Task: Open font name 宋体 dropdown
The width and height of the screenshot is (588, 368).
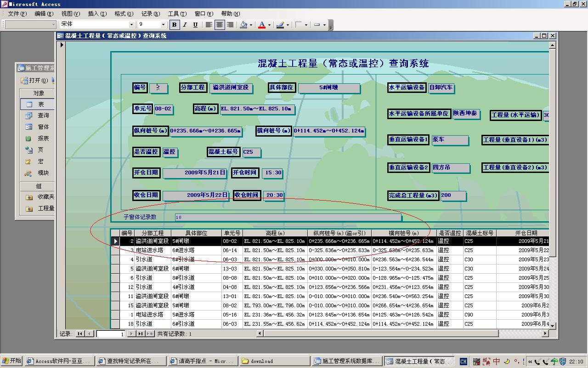Action: (131, 24)
